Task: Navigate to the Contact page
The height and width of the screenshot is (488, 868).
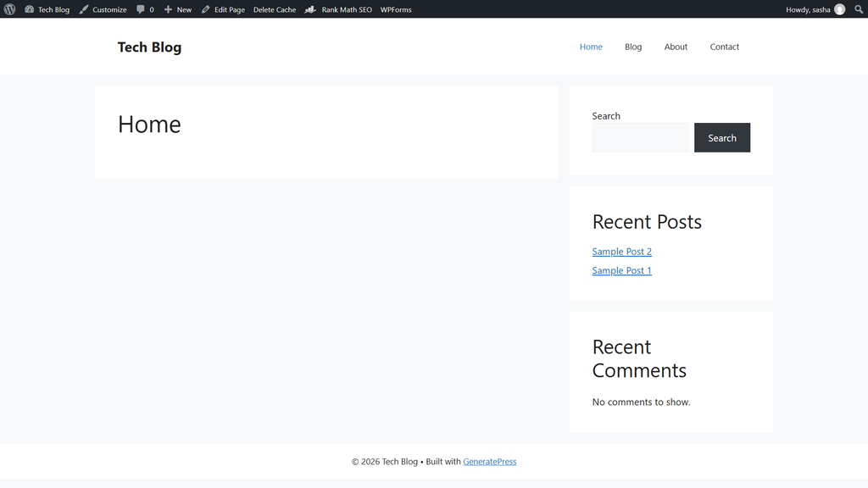Action: point(724,47)
